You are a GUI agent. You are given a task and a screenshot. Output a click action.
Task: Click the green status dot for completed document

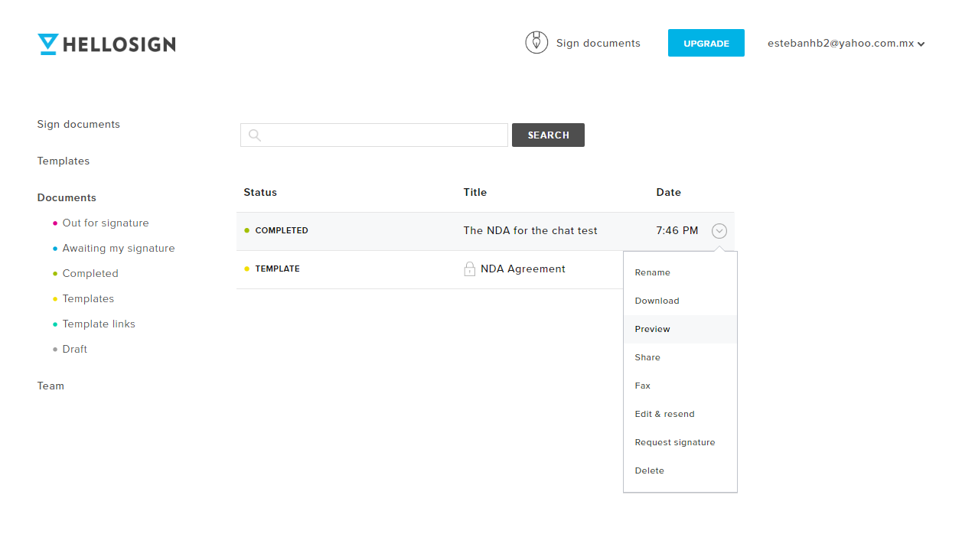(246, 230)
